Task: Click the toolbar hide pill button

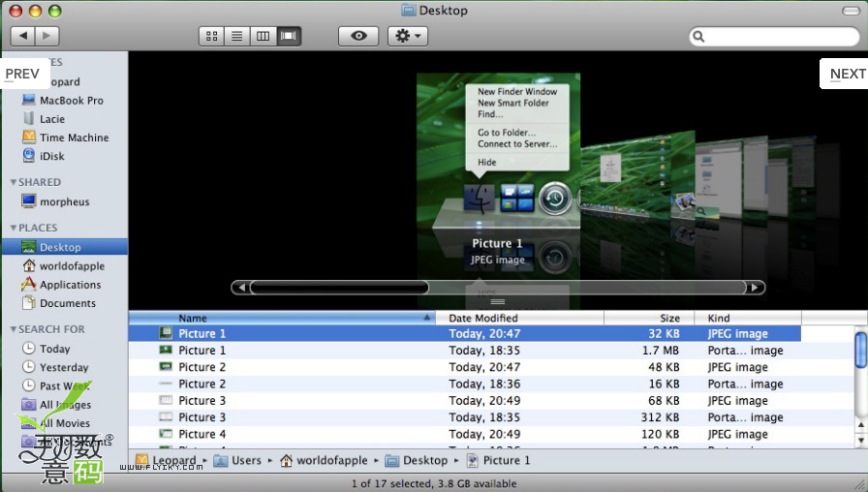Action: [851, 11]
